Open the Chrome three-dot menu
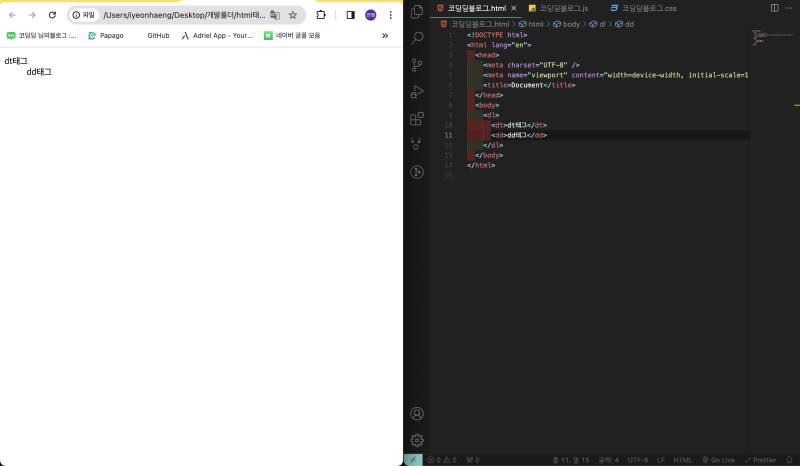 (x=390, y=15)
